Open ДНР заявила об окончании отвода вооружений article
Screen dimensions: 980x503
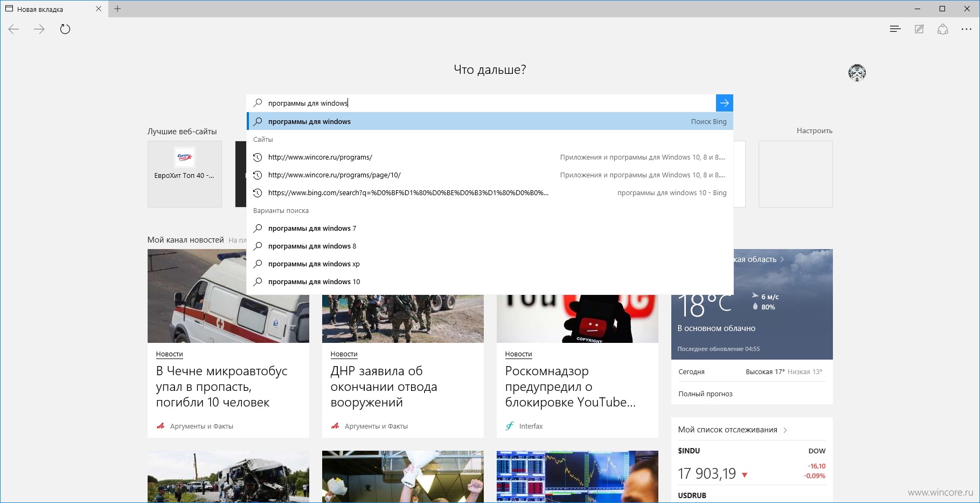point(384,387)
